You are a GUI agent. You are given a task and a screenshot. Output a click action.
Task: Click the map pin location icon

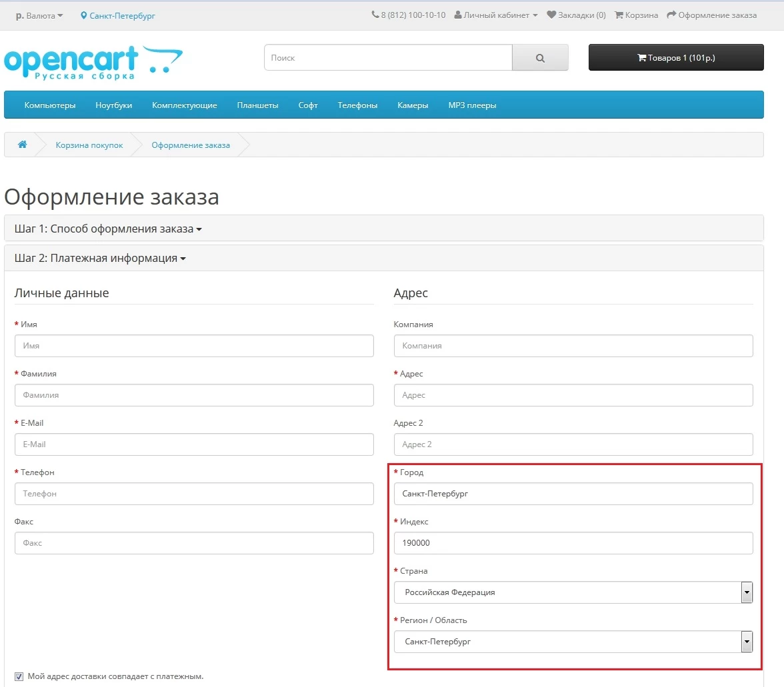83,15
